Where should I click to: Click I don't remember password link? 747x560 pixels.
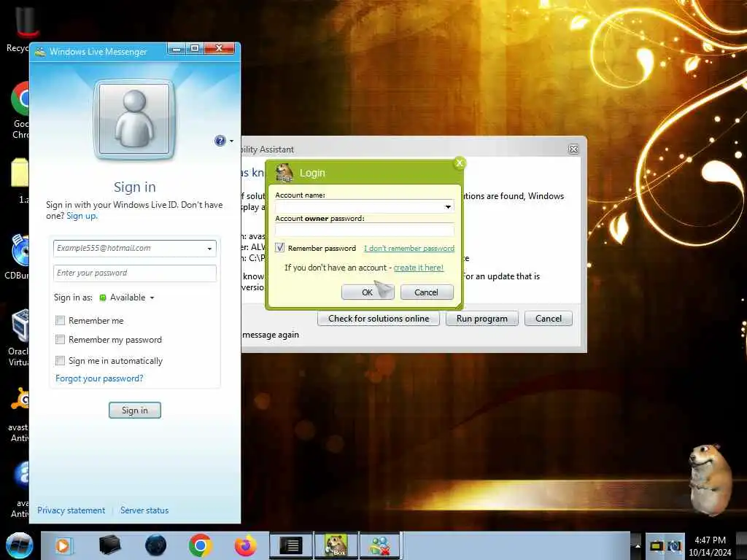click(x=409, y=248)
